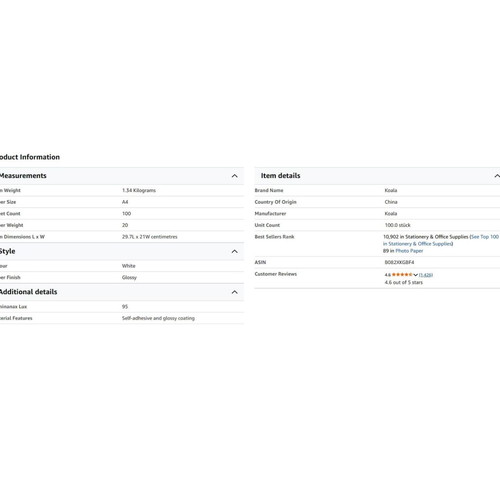500x500 pixels.
Task: Open the Photo Paper category link
Action: click(x=409, y=251)
